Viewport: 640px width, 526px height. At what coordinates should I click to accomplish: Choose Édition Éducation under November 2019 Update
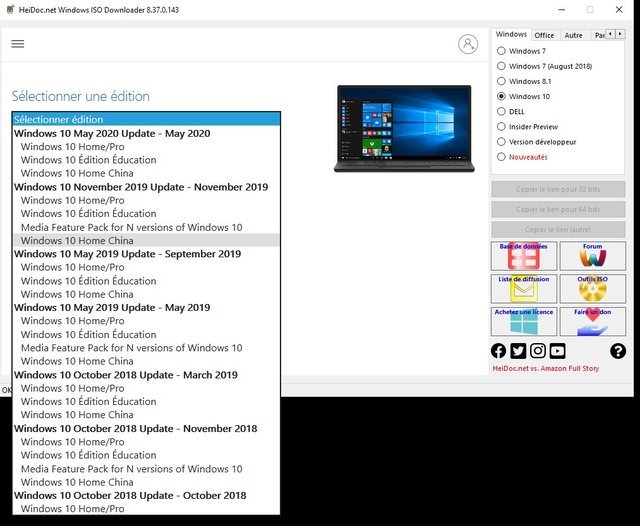147,213
